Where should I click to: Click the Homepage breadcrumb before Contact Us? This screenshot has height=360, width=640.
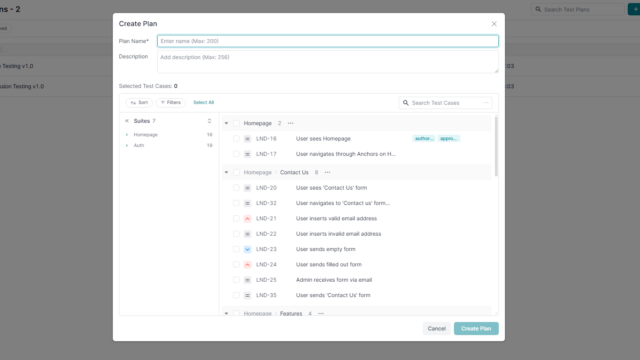258,172
